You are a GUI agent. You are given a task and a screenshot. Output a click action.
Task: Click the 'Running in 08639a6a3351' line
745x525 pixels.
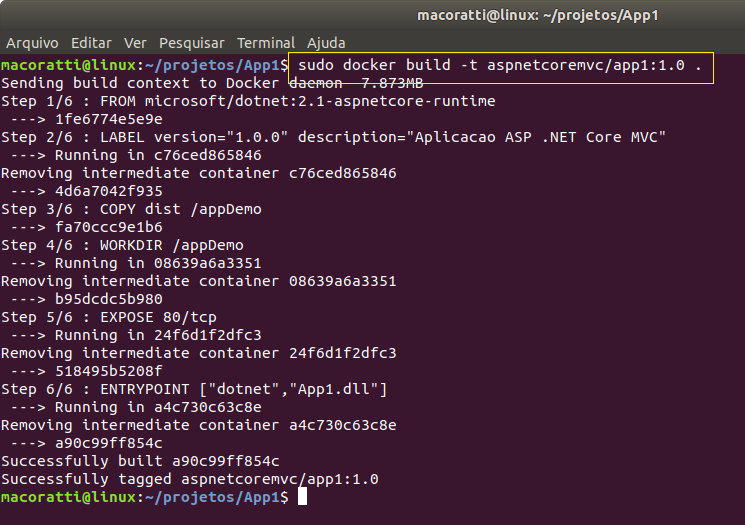click(x=136, y=263)
